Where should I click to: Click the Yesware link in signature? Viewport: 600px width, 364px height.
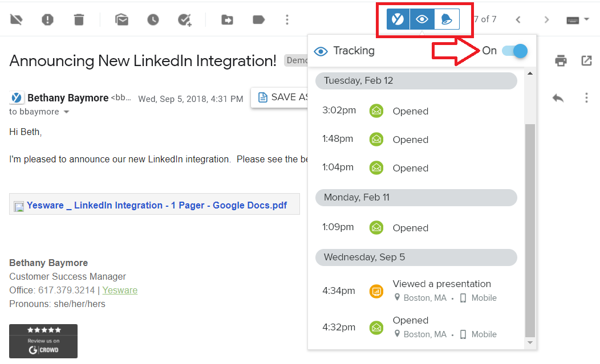120,290
